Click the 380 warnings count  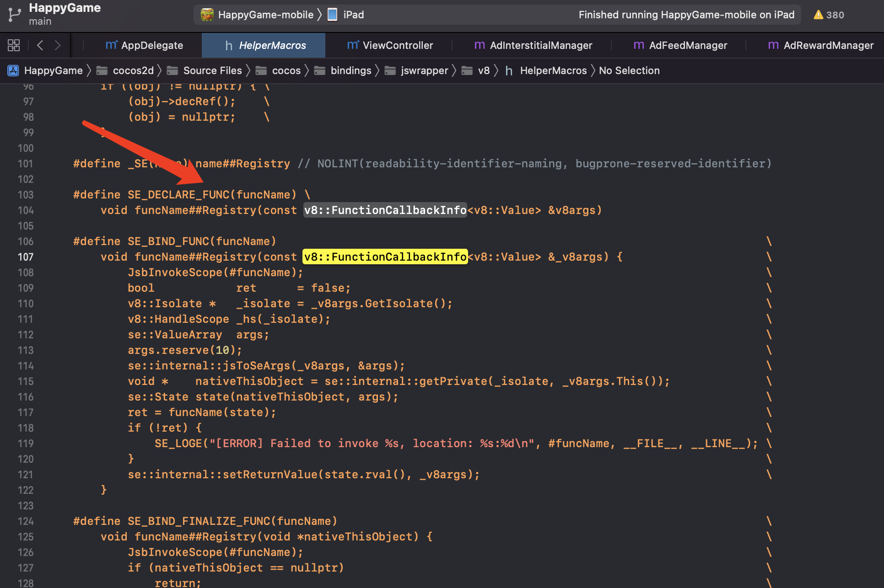[835, 15]
